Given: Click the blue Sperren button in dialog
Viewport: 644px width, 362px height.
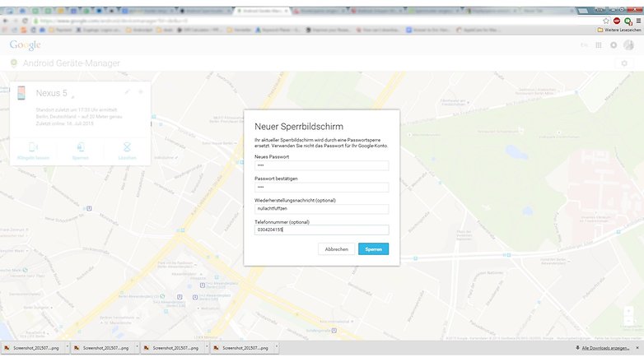Looking at the screenshot, I should pos(373,249).
